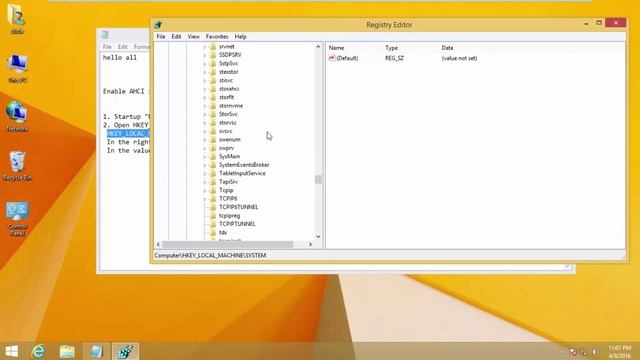This screenshot has height=360, width=640.
Task: Select the TCPIP6TUNNEL key
Action: point(239,207)
